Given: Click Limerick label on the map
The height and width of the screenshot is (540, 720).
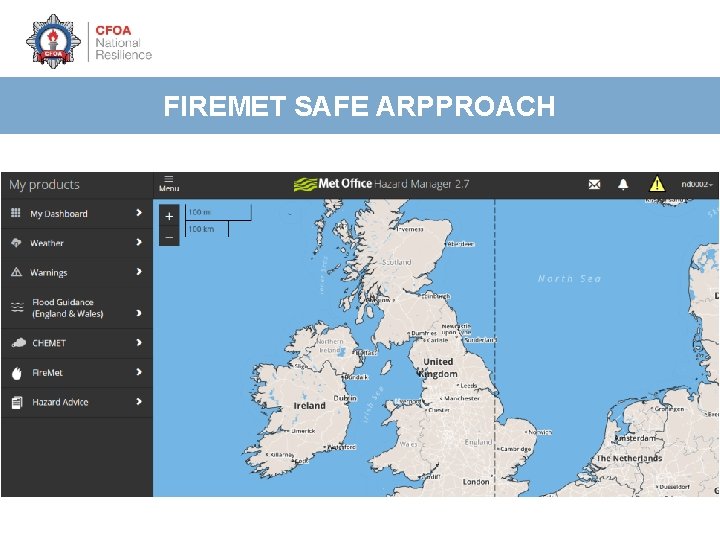Looking at the screenshot, I should pos(303,431).
